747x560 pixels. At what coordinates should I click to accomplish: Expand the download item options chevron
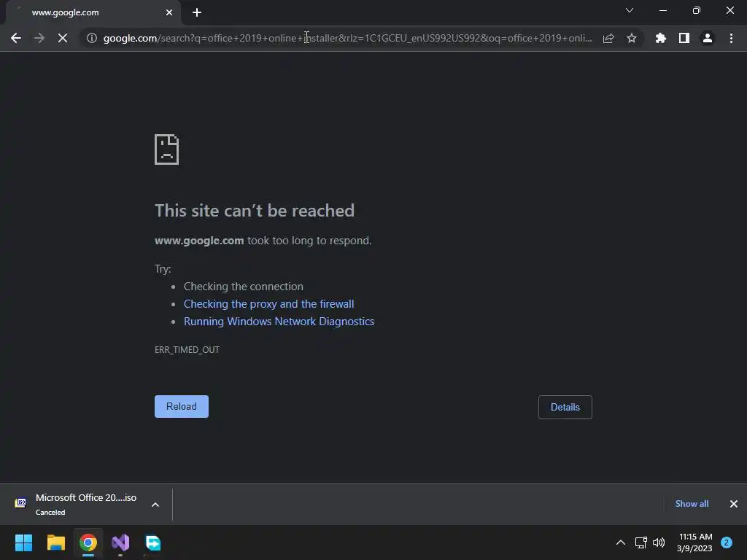pos(155,505)
